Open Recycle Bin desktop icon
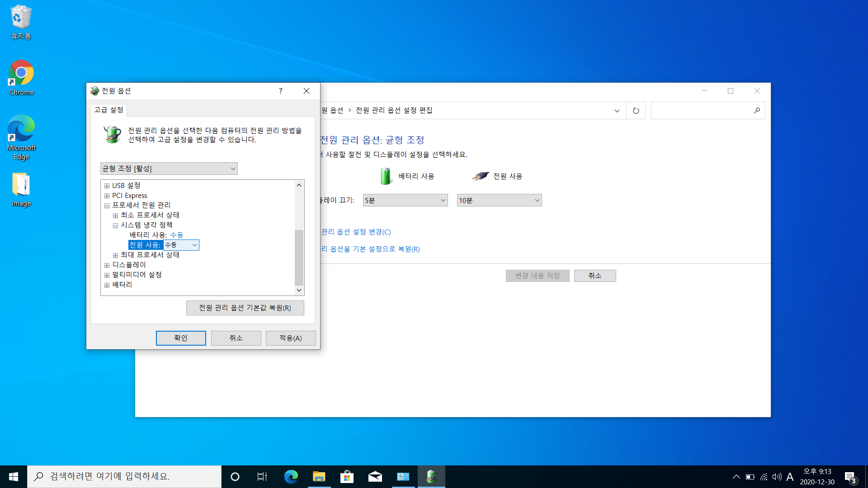868x488 pixels. [x=21, y=22]
